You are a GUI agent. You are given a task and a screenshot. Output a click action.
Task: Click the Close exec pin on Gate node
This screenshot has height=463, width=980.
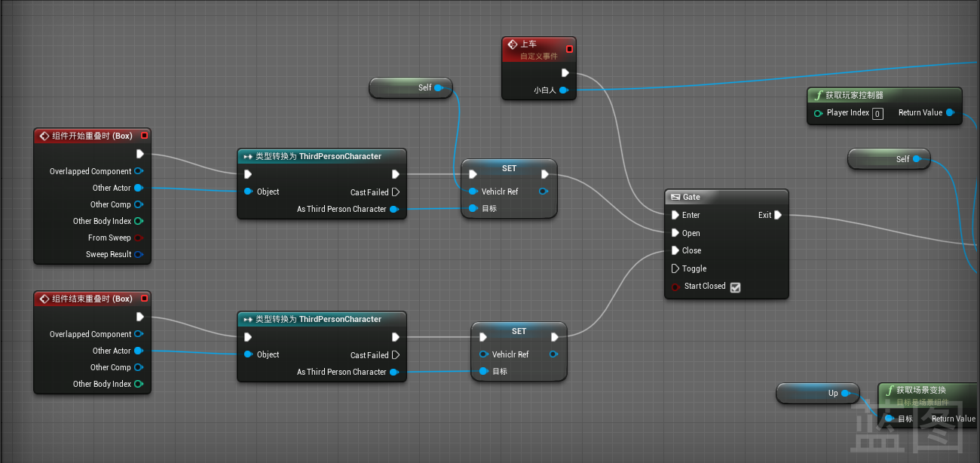[675, 250]
